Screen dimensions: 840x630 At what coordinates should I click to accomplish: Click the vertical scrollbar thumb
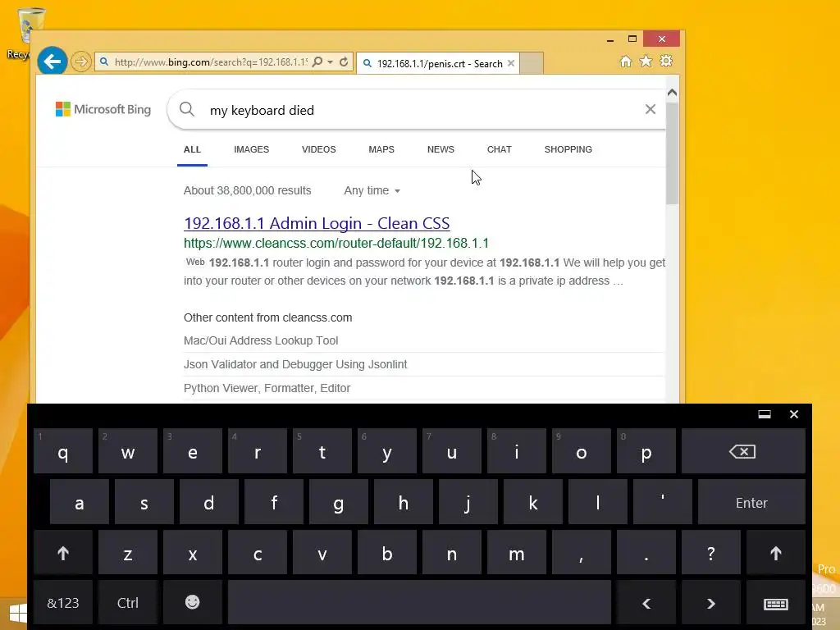click(673, 153)
